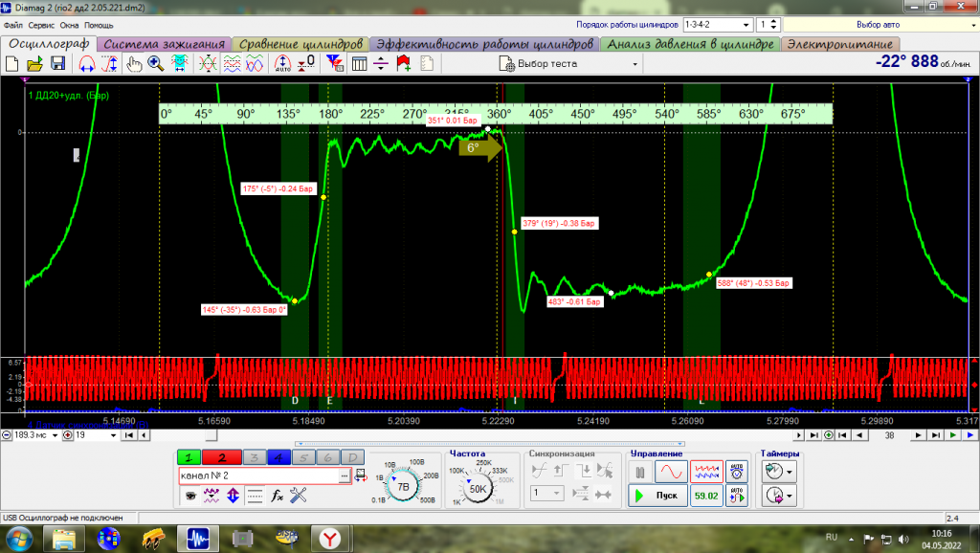Click the 59.02 green value button
This screenshot has height=553, width=980.
tap(706, 496)
